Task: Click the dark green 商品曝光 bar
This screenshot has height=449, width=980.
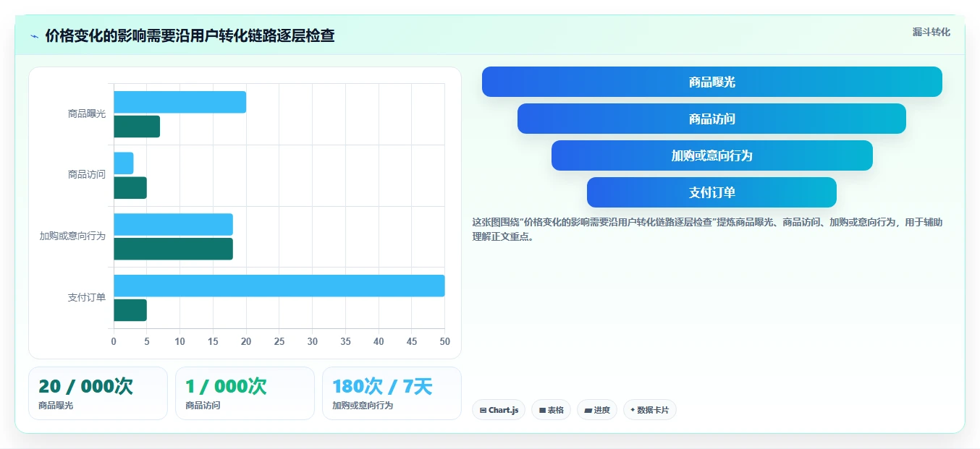Action: (x=137, y=127)
